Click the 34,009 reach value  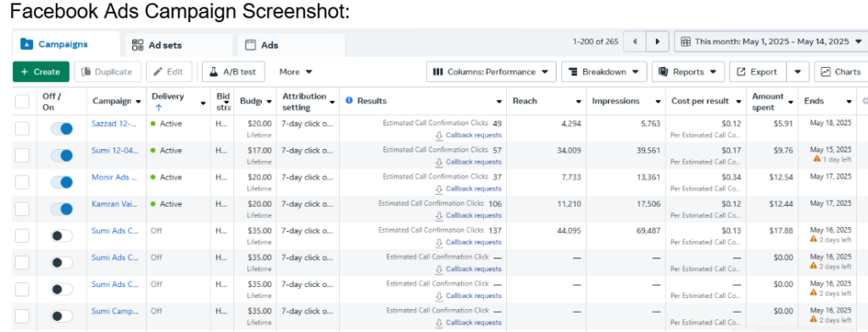569,151
